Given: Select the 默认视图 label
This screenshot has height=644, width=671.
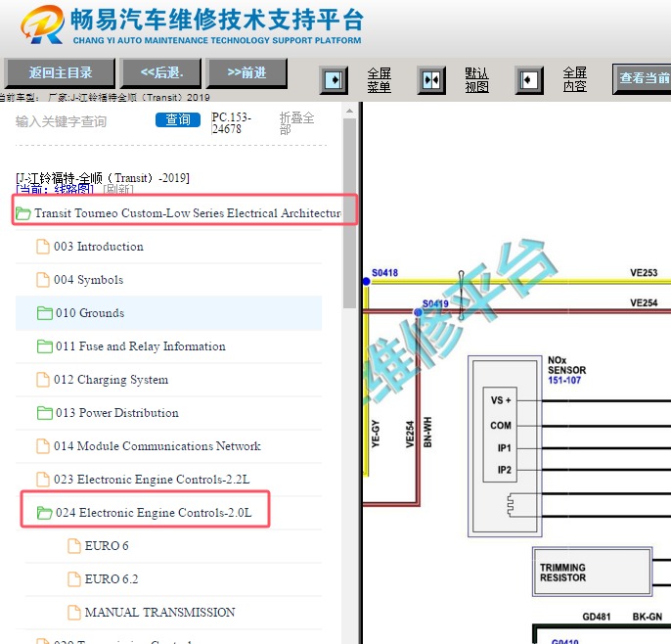Looking at the screenshot, I should point(476,80).
